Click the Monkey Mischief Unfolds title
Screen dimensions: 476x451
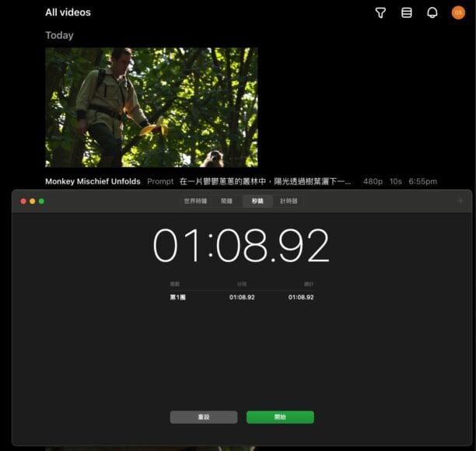(x=93, y=181)
